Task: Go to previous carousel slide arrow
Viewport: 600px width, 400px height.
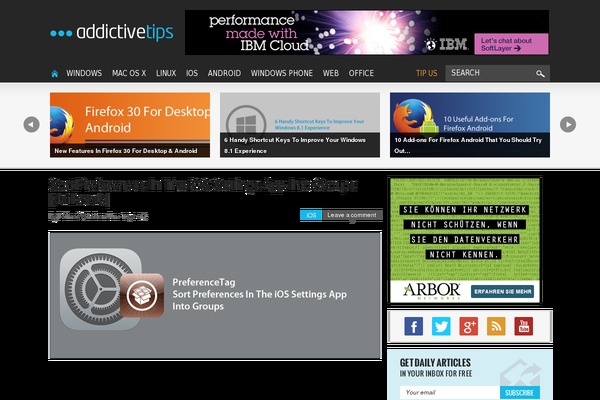Action: pos(31,124)
